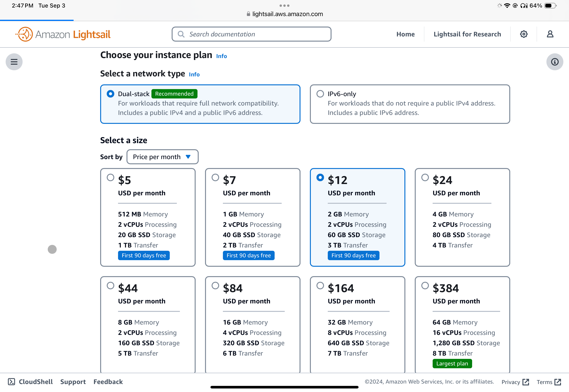The height and width of the screenshot is (392, 569).
Task: Open the user account icon
Action: point(550,34)
